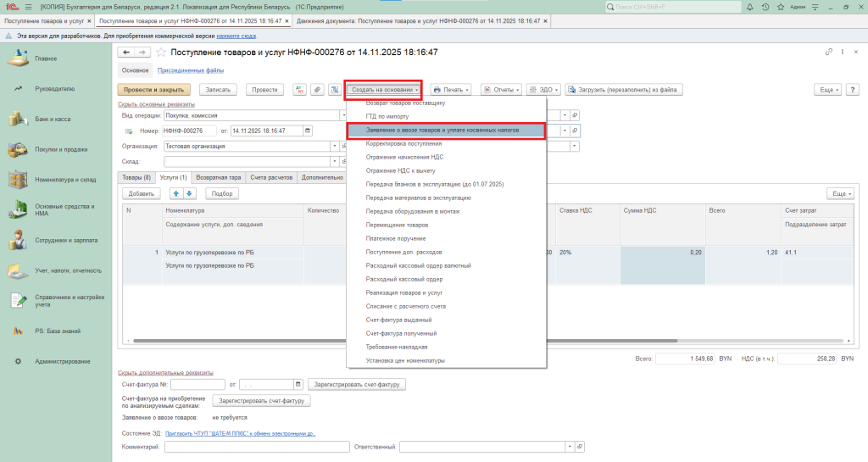Click the paperclip attachments icon
This screenshot has height=462, width=868.
pyautogui.click(x=316, y=89)
